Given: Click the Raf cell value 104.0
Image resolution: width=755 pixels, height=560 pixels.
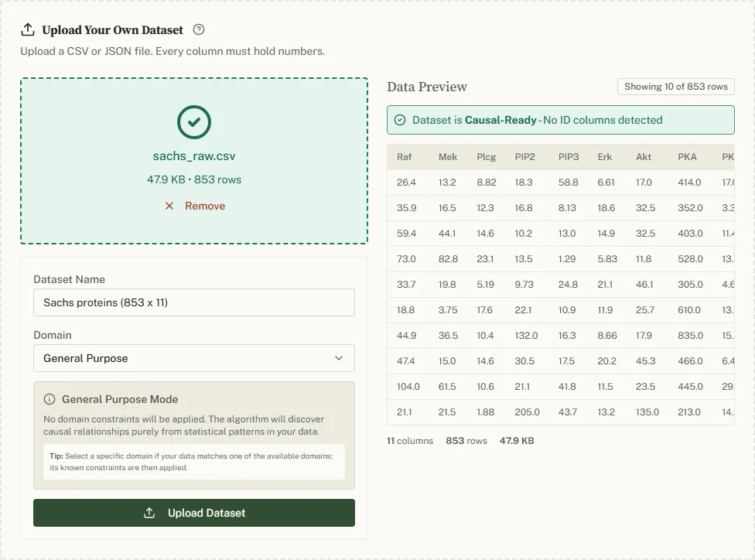Looking at the screenshot, I should [x=408, y=387].
